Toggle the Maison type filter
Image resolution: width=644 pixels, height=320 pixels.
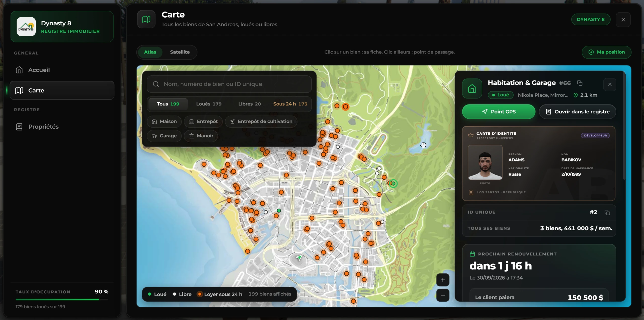coord(164,121)
